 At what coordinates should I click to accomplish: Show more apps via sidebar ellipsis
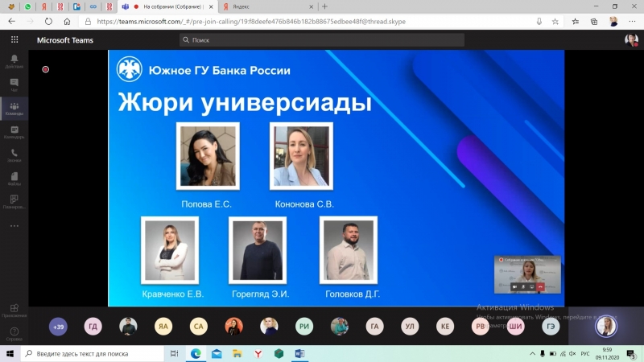(14, 226)
